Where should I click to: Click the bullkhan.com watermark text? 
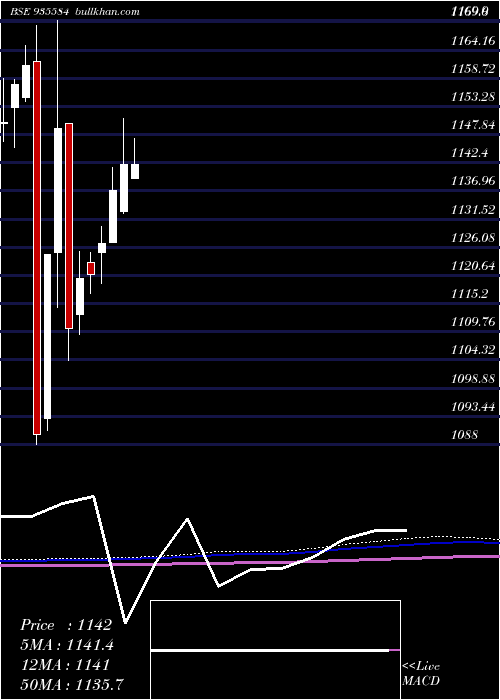click(x=107, y=12)
